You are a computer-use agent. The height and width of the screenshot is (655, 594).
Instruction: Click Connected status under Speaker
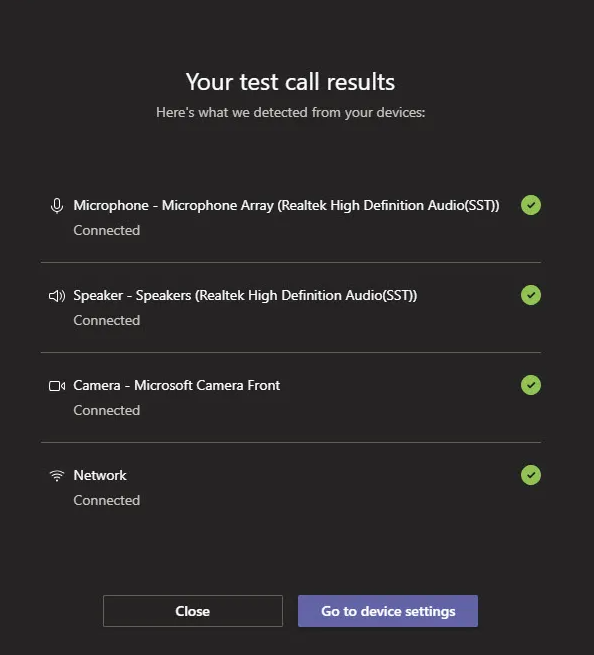pyautogui.click(x=107, y=320)
